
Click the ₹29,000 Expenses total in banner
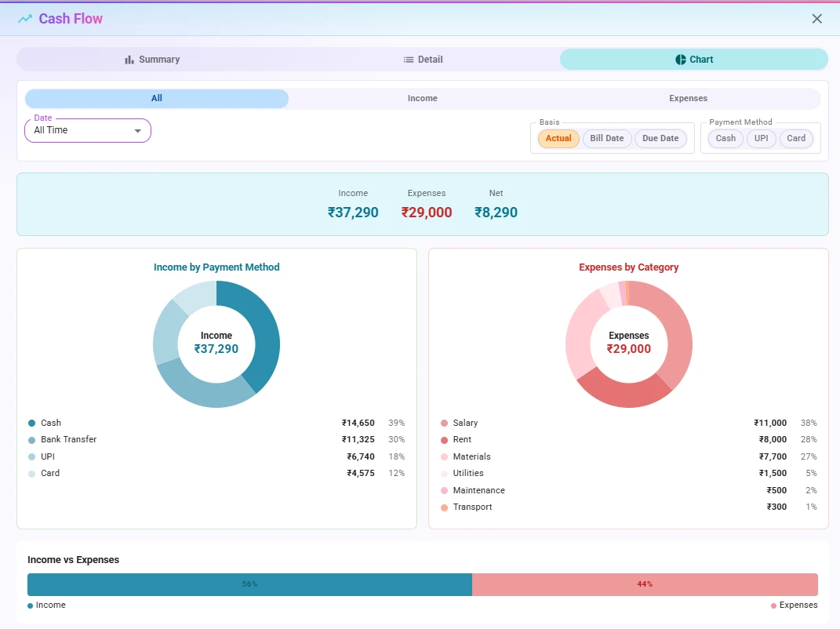tap(427, 213)
